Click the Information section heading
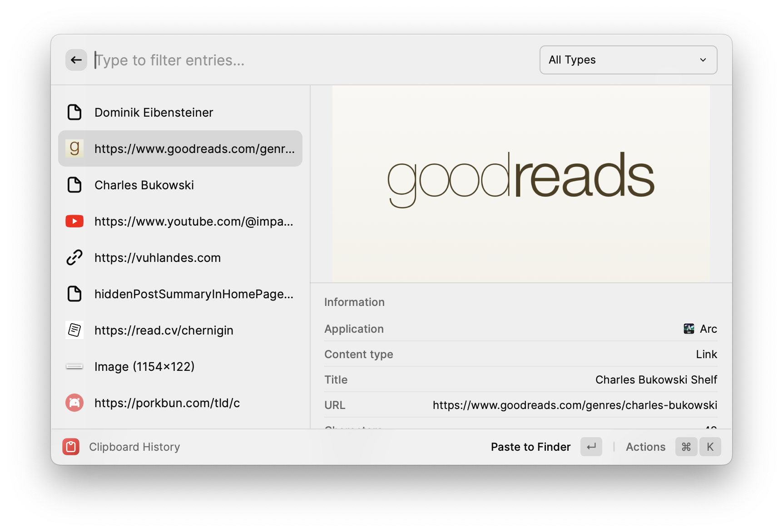783x532 pixels. coord(354,302)
